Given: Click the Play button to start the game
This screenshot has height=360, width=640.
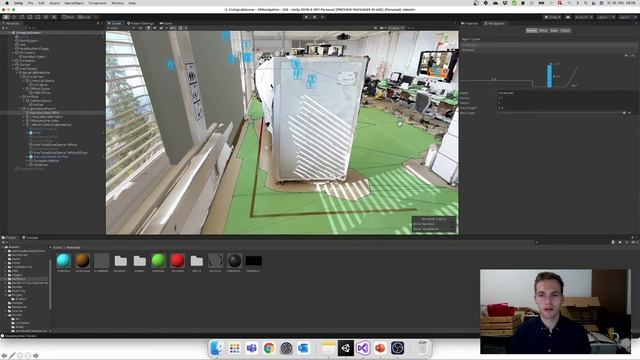Looking at the screenshot, I should [x=306, y=17].
